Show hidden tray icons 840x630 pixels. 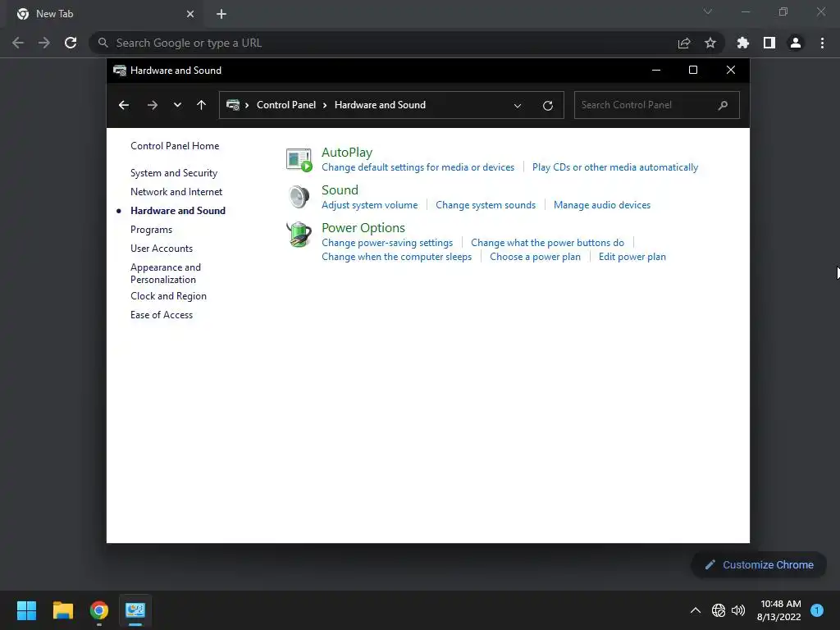point(696,610)
